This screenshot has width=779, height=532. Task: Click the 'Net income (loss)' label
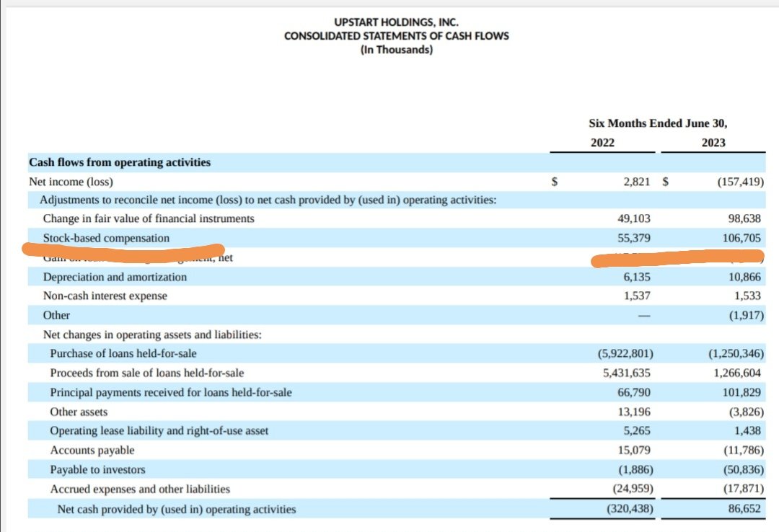71,182
